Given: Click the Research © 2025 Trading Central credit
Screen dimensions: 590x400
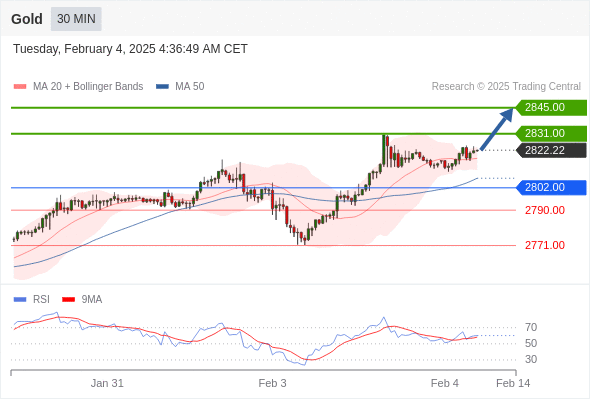Looking at the screenshot, I should [506, 87].
